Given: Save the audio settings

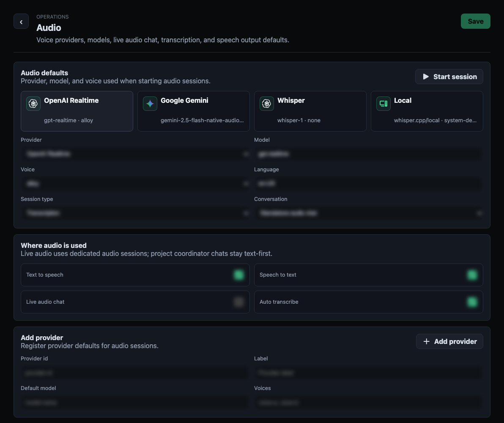Looking at the screenshot, I should [475, 21].
